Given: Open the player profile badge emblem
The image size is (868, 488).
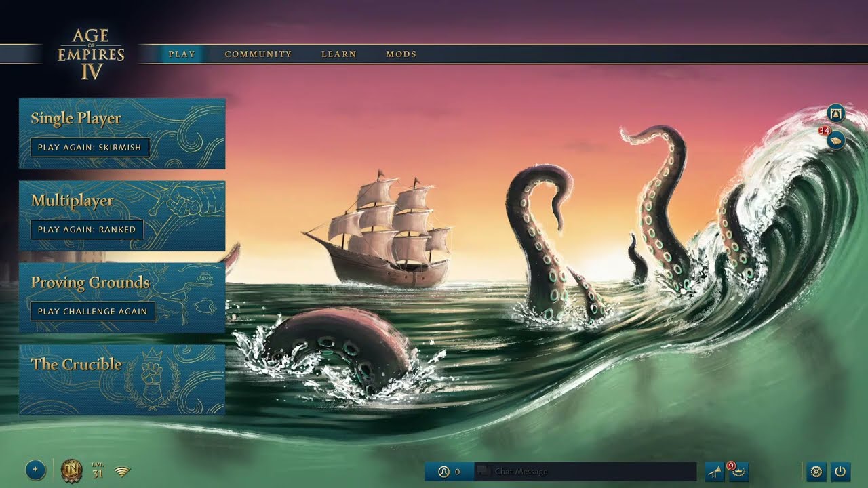Looking at the screenshot, I should click(71, 470).
